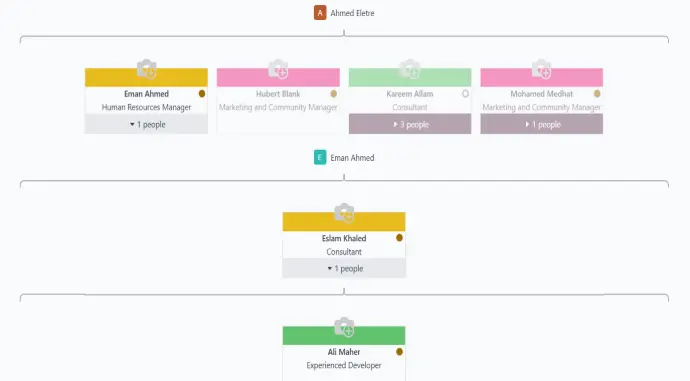Collapse Eman Ahmed's 1 people list
This screenshot has width=690, height=381.
(147, 124)
